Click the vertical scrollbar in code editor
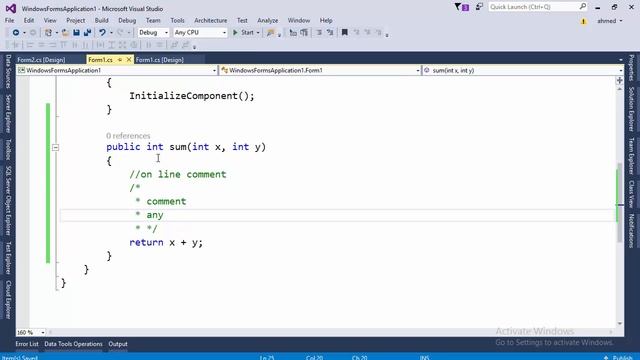This screenshot has height=360, width=640. (x=620, y=202)
